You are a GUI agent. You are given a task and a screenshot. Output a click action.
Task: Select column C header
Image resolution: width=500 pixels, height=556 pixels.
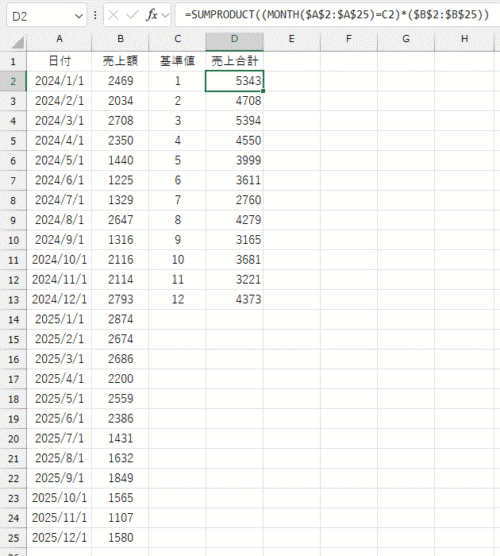click(177, 39)
